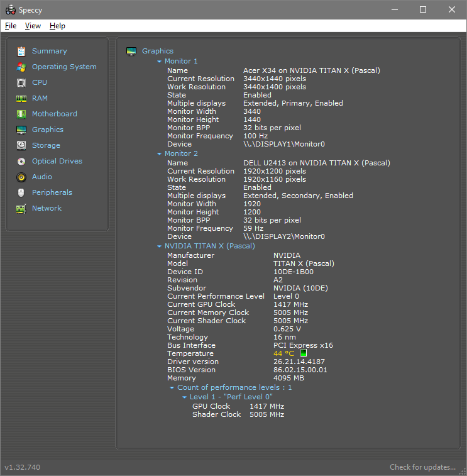Click the green temperature graph icon
This screenshot has height=476, width=467.
[x=304, y=353]
